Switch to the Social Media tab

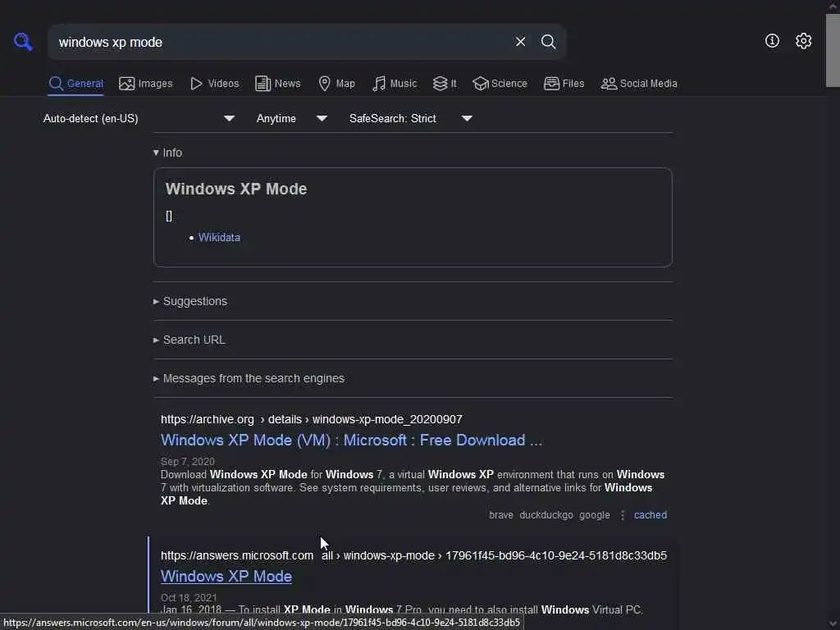tap(639, 84)
